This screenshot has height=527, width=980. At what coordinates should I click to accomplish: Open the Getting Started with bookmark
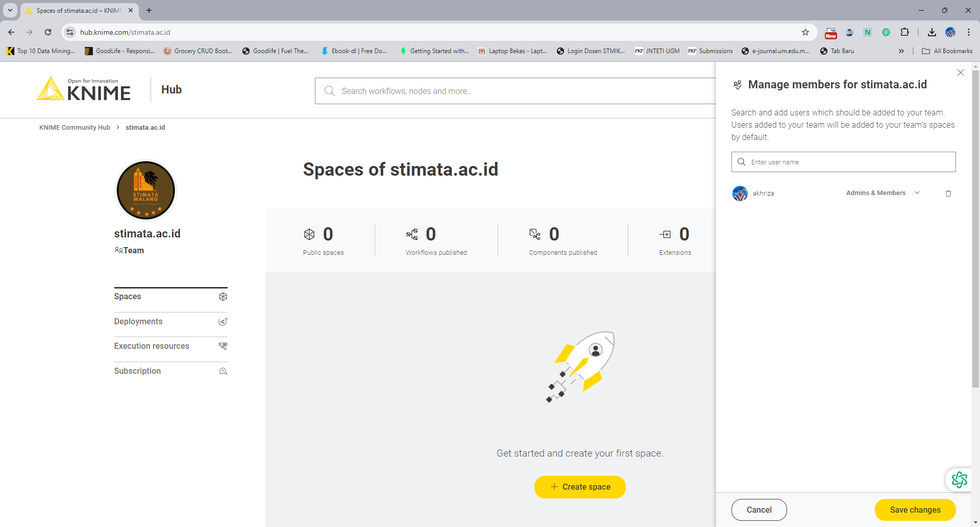click(434, 51)
